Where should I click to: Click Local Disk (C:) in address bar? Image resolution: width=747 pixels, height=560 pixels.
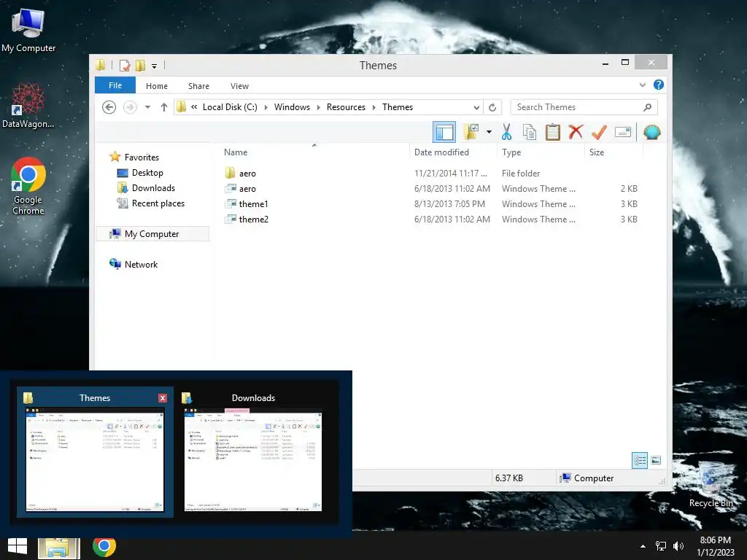point(230,107)
